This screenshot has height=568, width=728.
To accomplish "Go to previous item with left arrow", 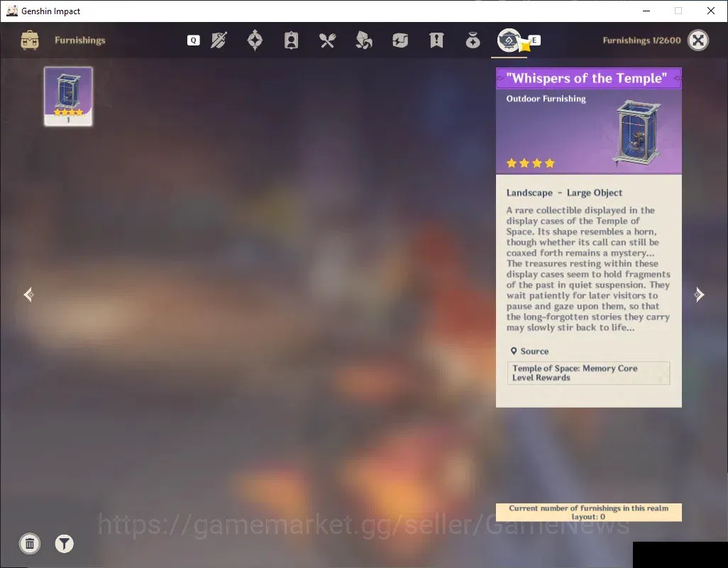I will (x=29, y=295).
